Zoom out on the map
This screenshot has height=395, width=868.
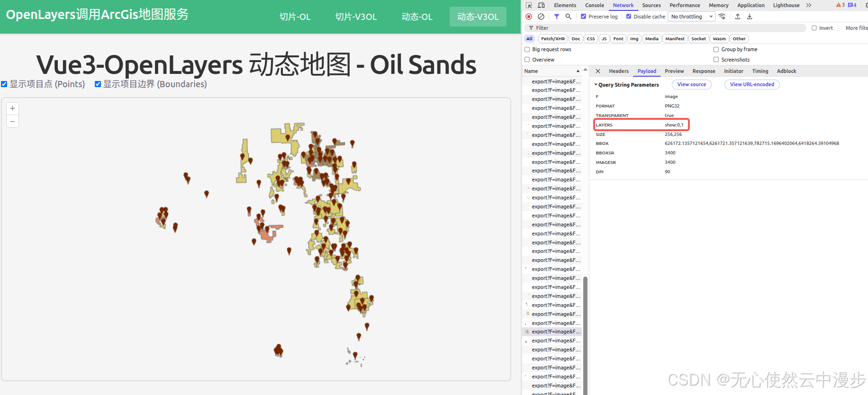pos(13,122)
